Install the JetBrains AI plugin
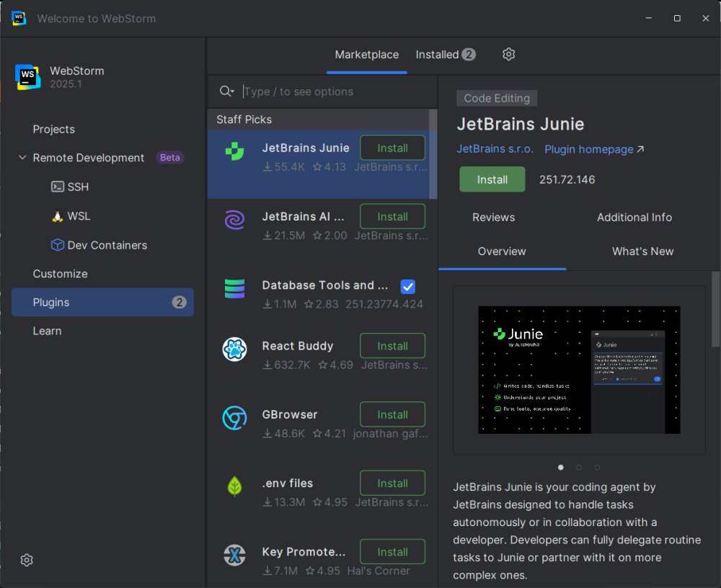This screenshot has width=721, height=588. coord(392,216)
